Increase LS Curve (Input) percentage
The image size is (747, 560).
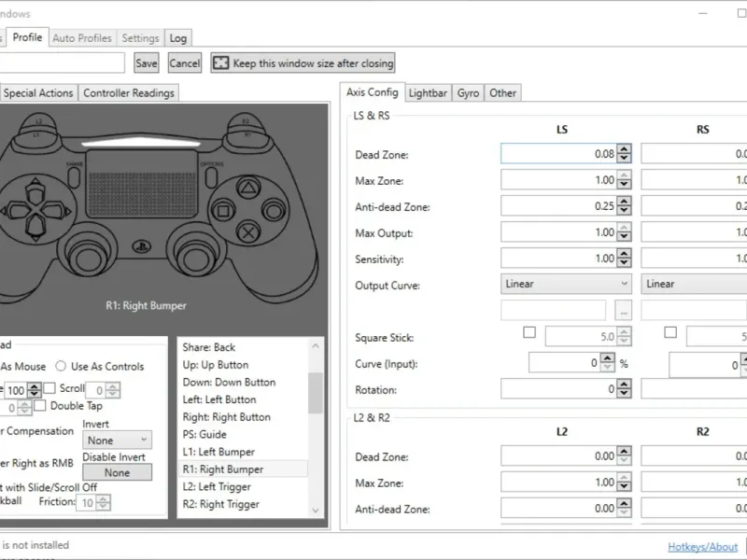coord(608,358)
